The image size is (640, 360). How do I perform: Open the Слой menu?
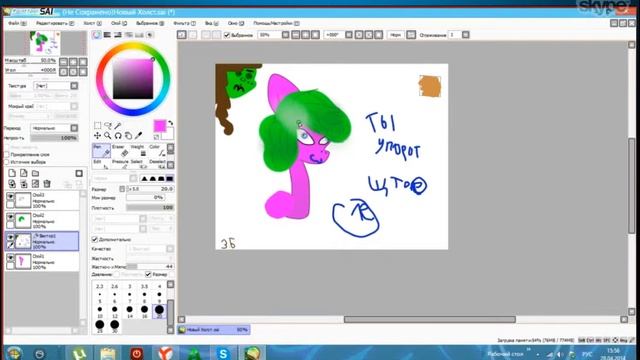(x=119, y=23)
